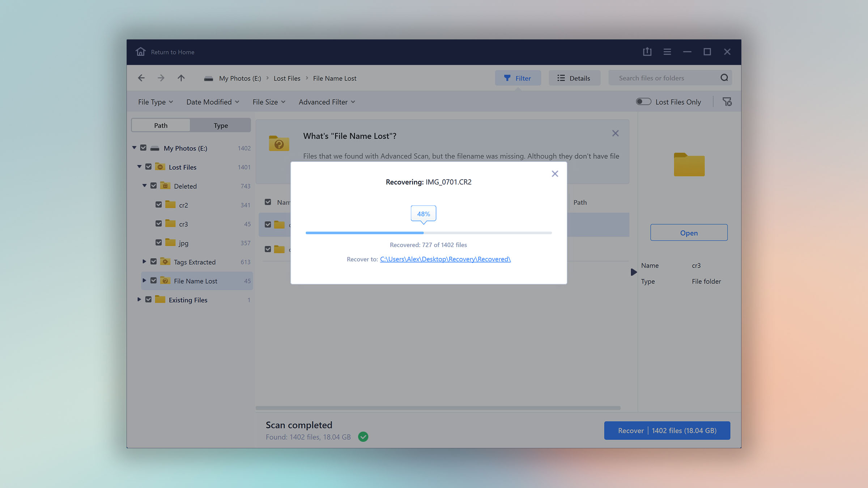Click the cr3 folder icon in tree
Image resolution: width=868 pixels, height=488 pixels.
click(170, 223)
